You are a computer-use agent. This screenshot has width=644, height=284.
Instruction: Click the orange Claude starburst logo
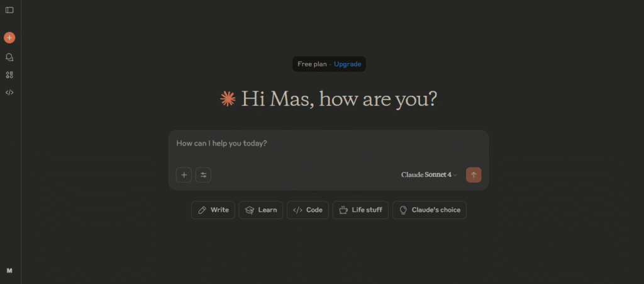click(x=228, y=99)
